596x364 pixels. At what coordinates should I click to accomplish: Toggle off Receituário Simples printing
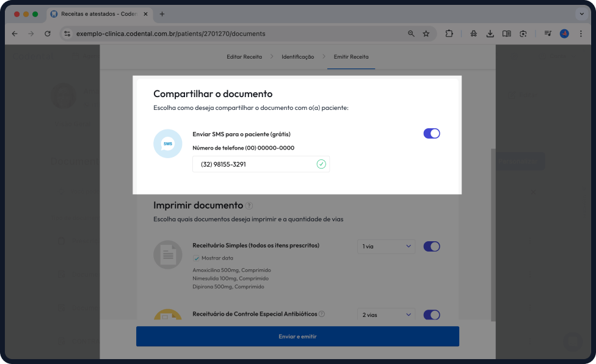432,247
